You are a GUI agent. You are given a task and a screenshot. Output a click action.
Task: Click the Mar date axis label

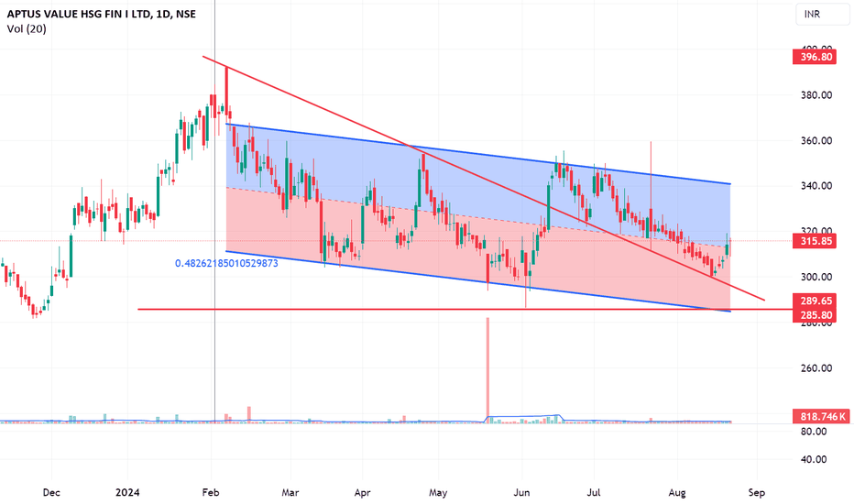(290, 493)
